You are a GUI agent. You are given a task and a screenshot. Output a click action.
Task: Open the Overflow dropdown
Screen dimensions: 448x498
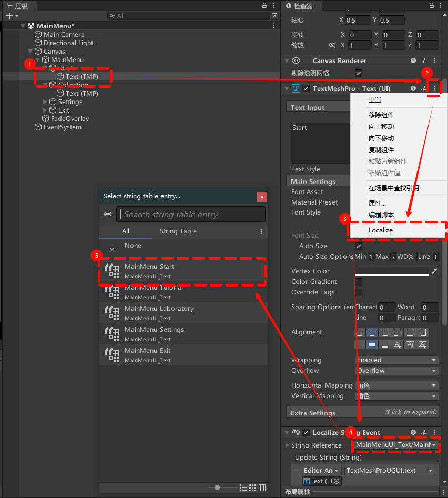click(396, 371)
